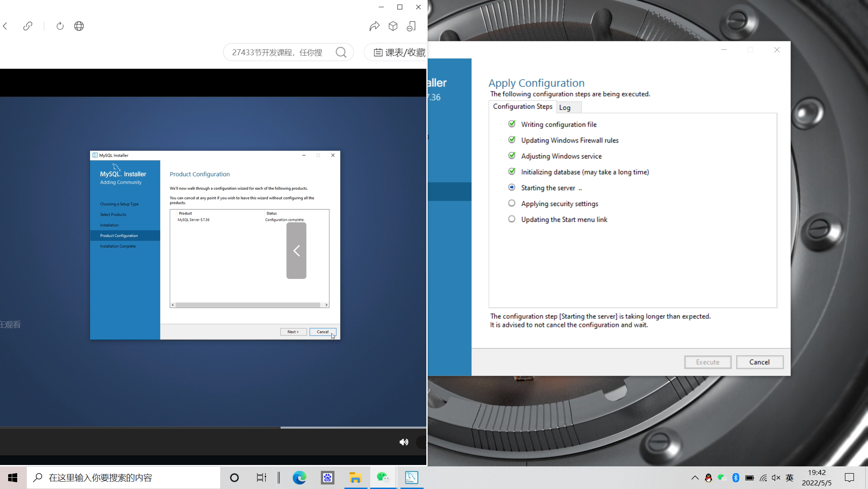868x489 pixels.
Task: Click 'Initializing database (may take a long time)' step
Action: [585, 172]
